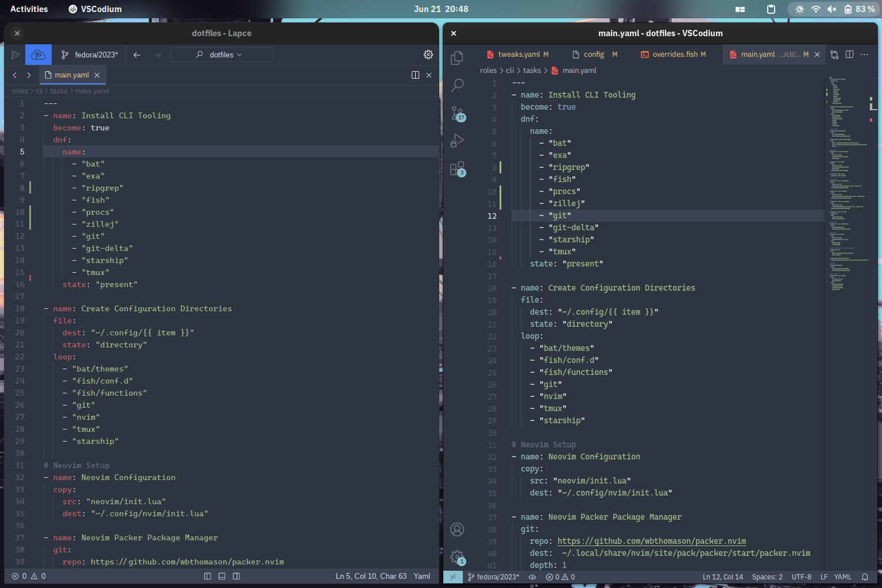The image size is (882, 588).
Task: Open the Search view in VSCodium
Action: pos(457,86)
